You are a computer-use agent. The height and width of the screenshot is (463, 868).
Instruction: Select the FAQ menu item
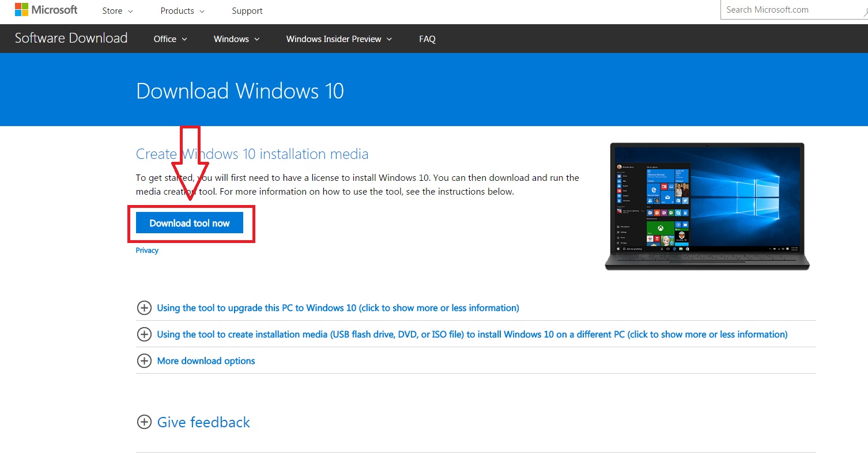pyautogui.click(x=427, y=39)
